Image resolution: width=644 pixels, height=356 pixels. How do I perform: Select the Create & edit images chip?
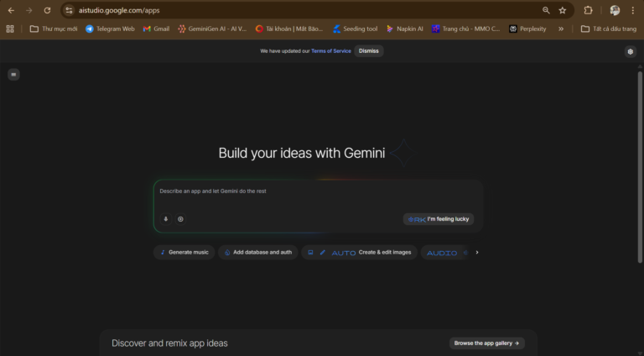360,253
